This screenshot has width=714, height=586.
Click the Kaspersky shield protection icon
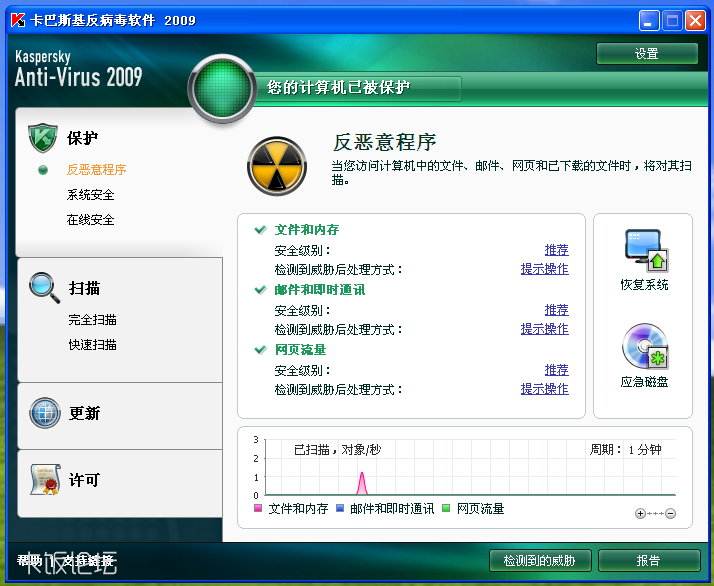[x=43, y=138]
